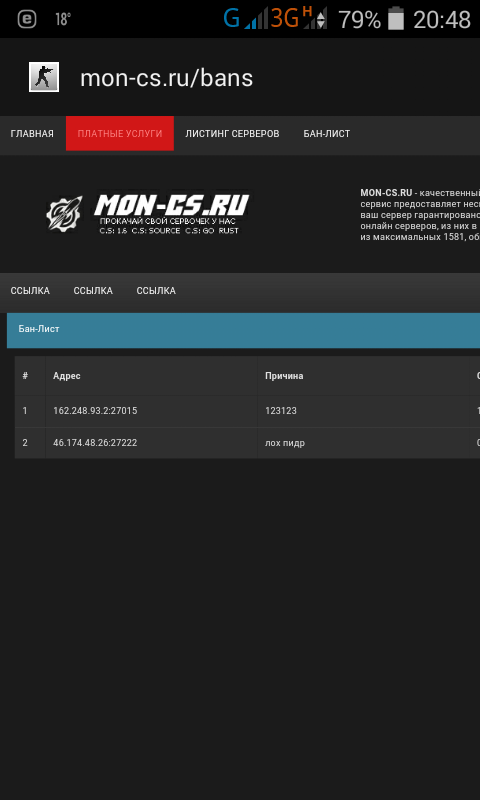This screenshot has width=480, height=800.
Task: Select server address 46.174.48.26:27222
Action: (95, 443)
